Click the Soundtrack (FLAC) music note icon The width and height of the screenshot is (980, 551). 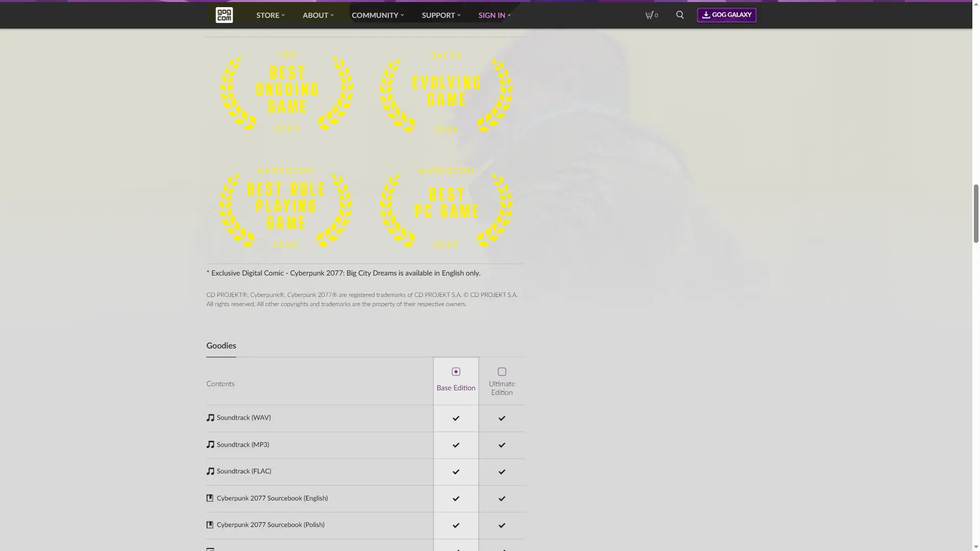[210, 471]
